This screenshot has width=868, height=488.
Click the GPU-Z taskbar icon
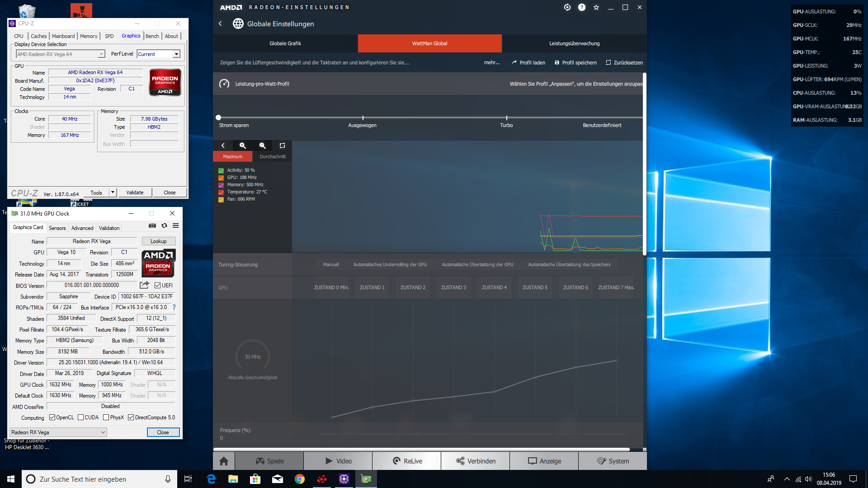[366, 479]
